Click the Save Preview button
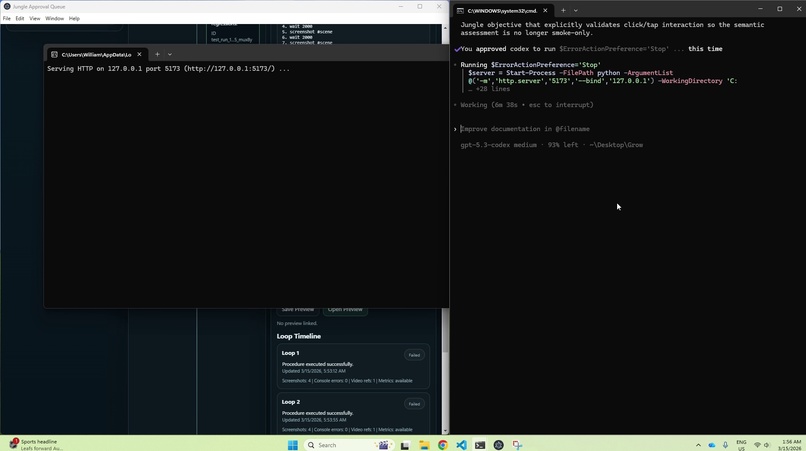 click(298, 310)
